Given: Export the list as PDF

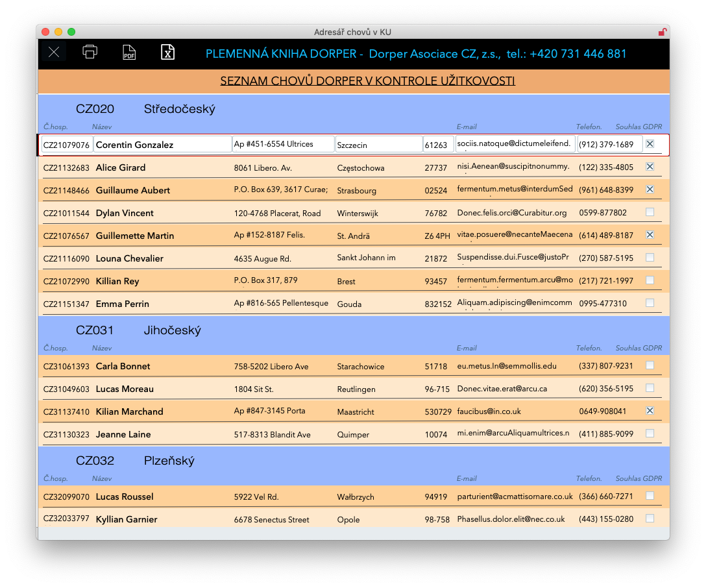Looking at the screenshot, I should coord(129,53).
